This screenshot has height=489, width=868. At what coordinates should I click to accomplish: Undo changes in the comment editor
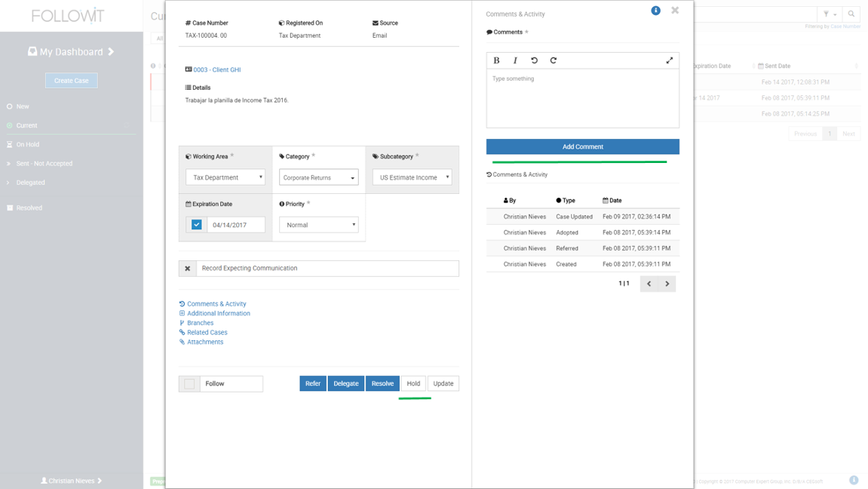(535, 60)
